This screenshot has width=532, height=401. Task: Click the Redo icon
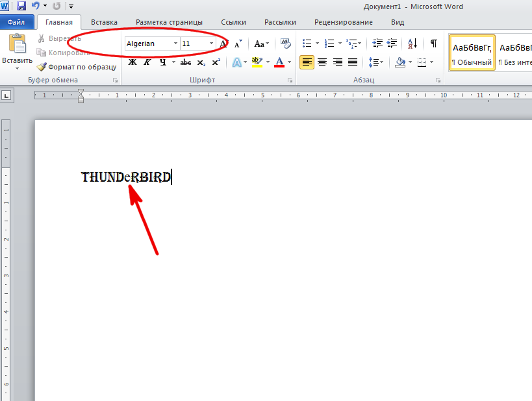(x=57, y=6)
